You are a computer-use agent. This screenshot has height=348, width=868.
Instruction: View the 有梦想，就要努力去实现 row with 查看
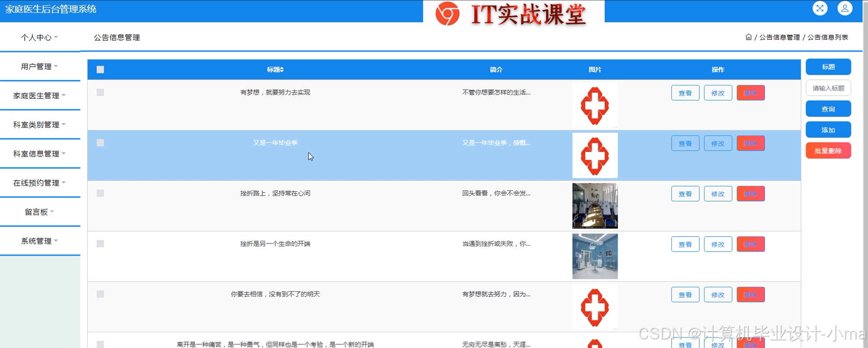pos(685,93)
